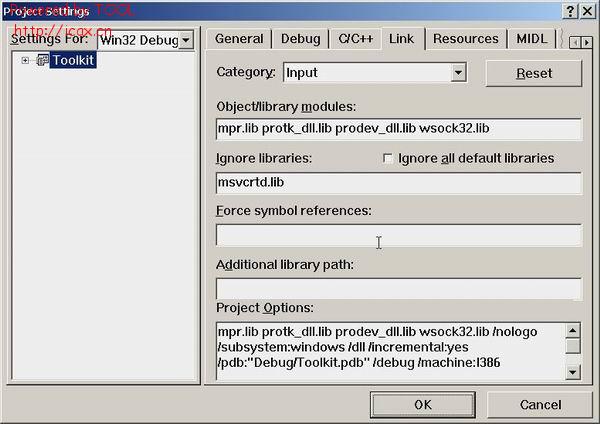Click the Additional library path field
Screen dimensions: 600x424
[398, 289]
